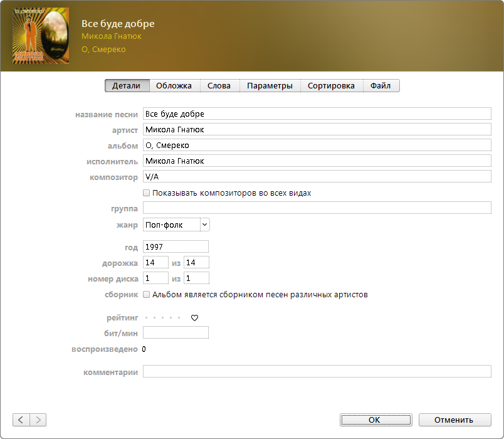Mark album as a compilation
The width and height of the screenshot is (504, 439).
(147, 294)
